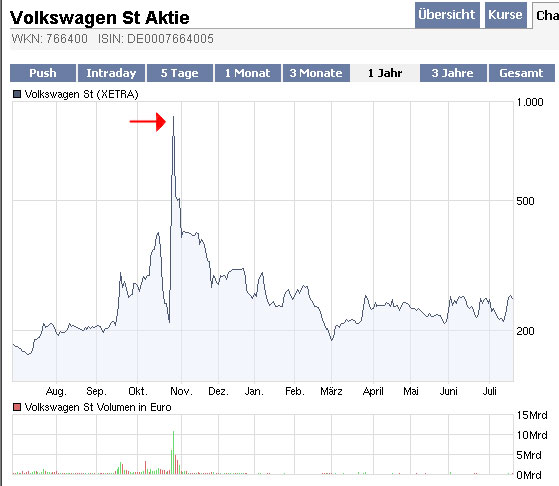Show the Intraday chart
This screenshot has height=486, width=559.
coord(111,73)
